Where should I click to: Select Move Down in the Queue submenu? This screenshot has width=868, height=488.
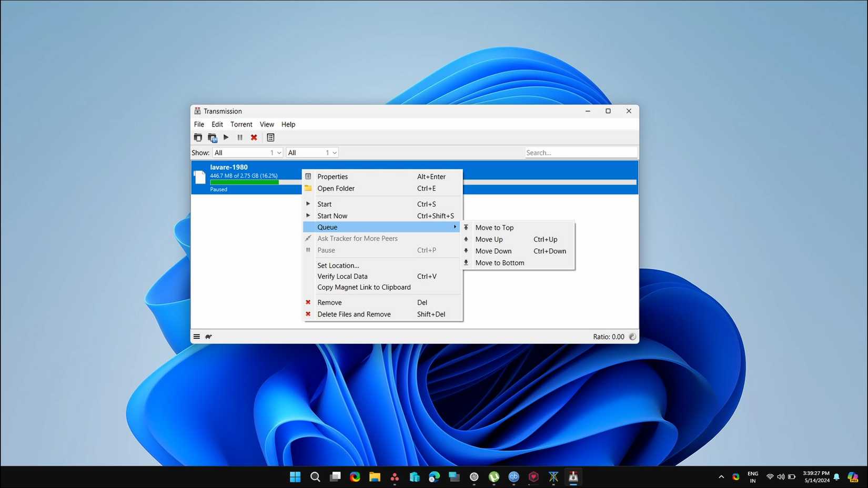point(493,251)
